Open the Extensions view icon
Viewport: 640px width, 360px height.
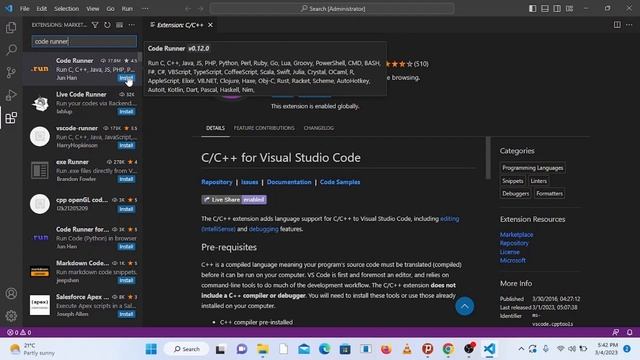(x=11, y=118)
